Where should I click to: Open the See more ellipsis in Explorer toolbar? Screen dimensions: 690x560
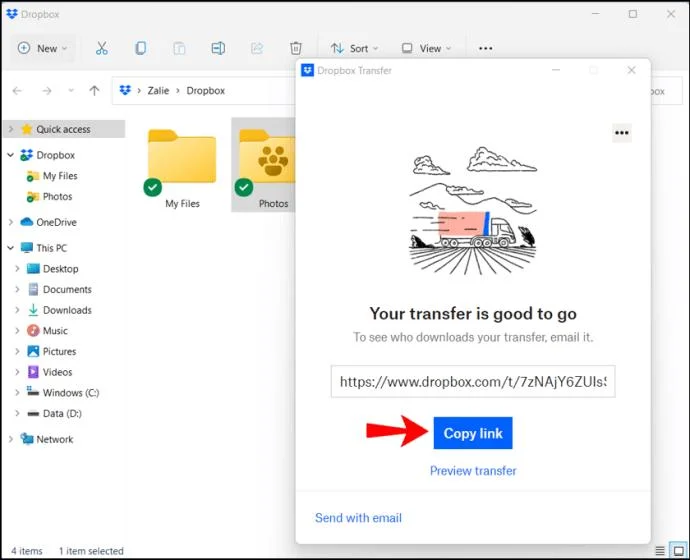[x=485, y=48]
